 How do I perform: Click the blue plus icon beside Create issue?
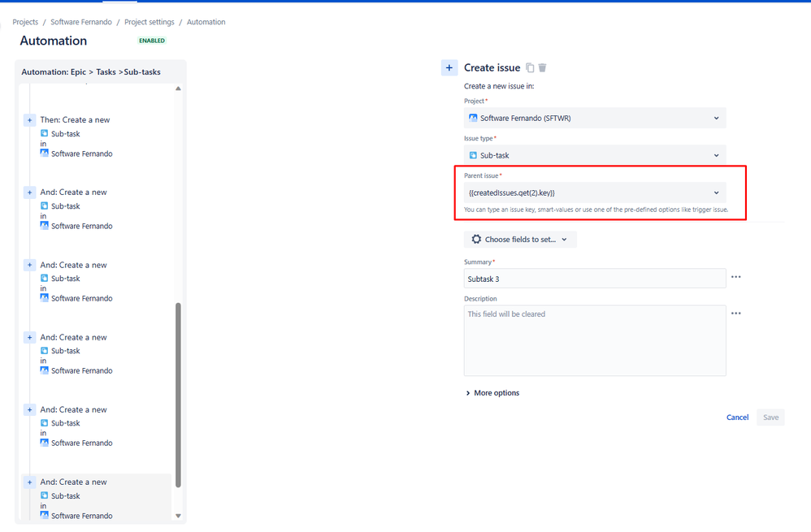[x=449, y=67]
